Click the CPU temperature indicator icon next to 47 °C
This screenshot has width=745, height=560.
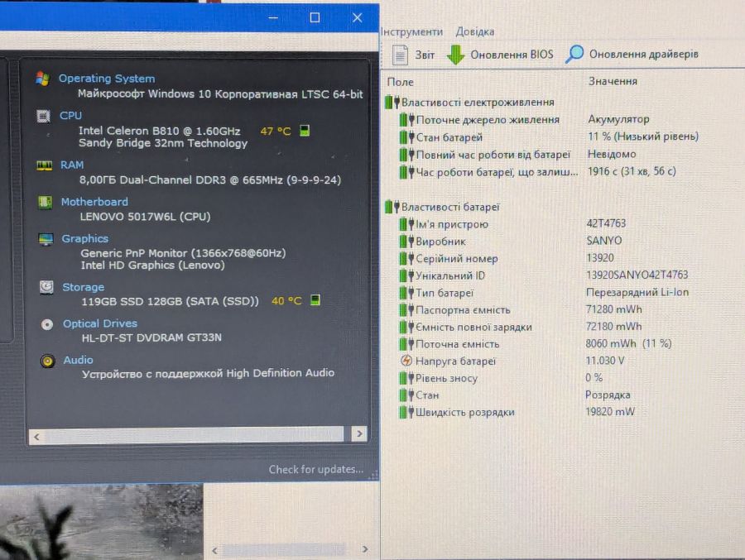pyautogui.click(x=305, y=131)
